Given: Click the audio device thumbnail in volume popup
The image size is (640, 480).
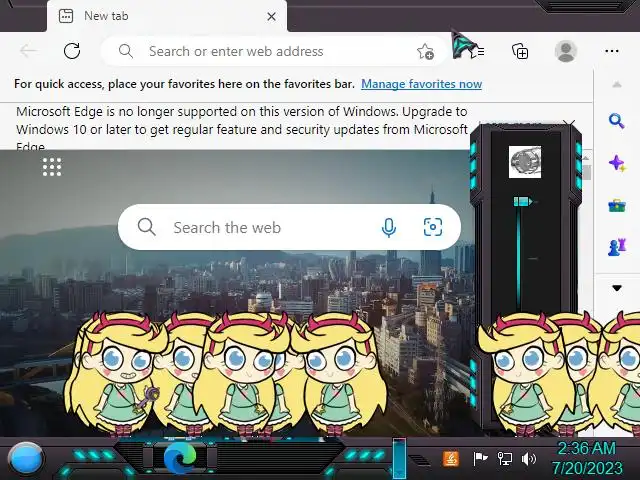Looking at the screenshot, I should [525, 162].
